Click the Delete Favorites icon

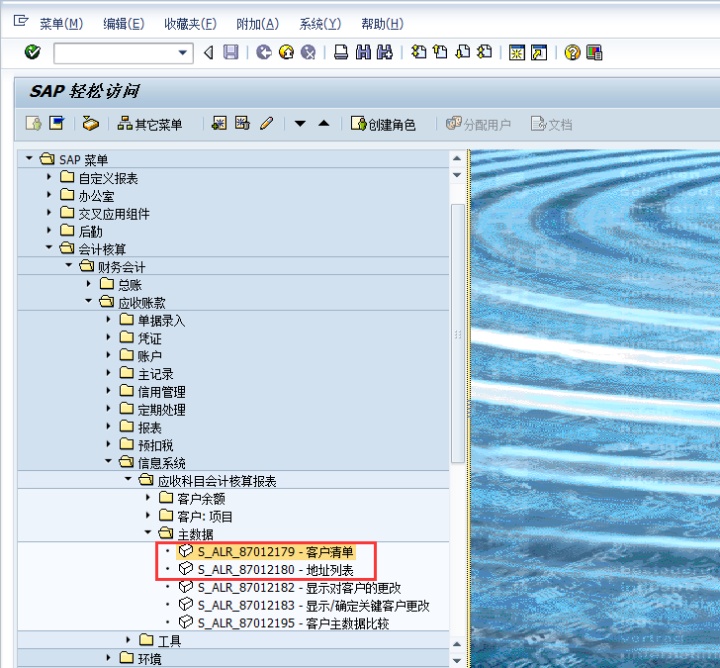pyautogui.click(x=242, y=123)
